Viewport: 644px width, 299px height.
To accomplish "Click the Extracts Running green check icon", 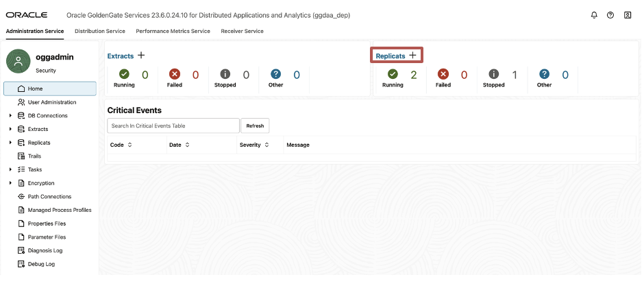I will [x=124, y=74].
